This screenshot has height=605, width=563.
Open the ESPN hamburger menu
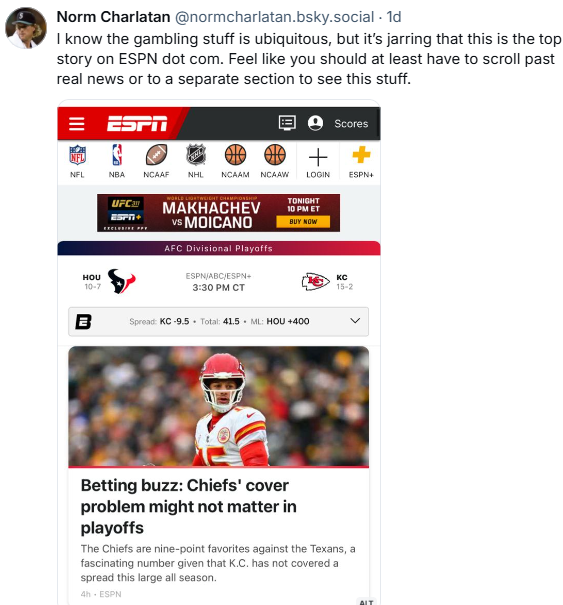click(x=76, y=124)
